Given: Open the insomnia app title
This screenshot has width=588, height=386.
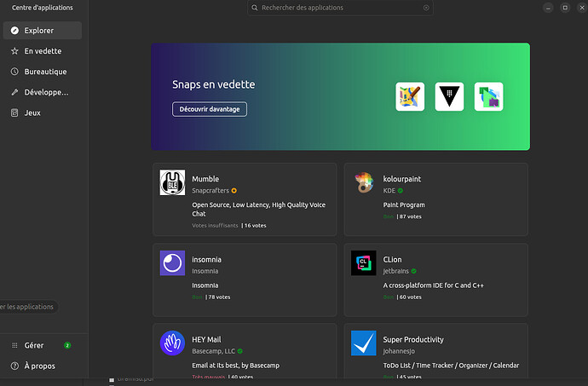Looking at the screenshot, I should (206, 260).
